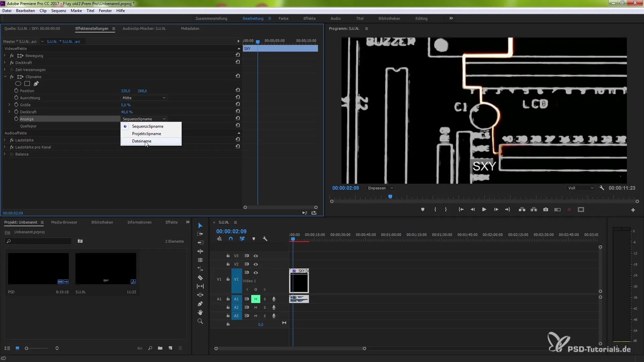Open Einpassen zoom level dropdown
The height and width of the screenshot is (362, 644).
point(380,188)
